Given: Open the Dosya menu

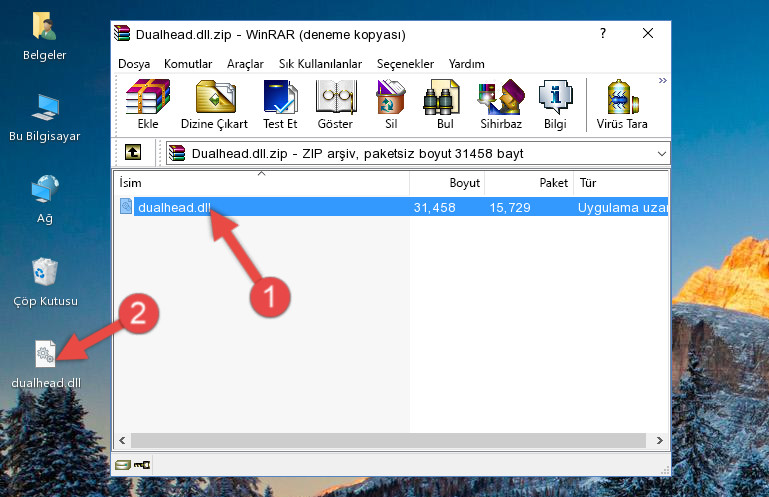Looking at the screenshot, I should click(x=134, y=64).
